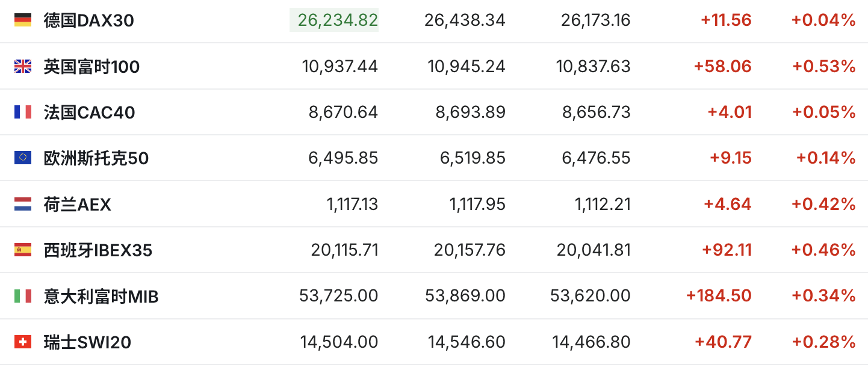Click the German flag icon

[x=23, y=20]
